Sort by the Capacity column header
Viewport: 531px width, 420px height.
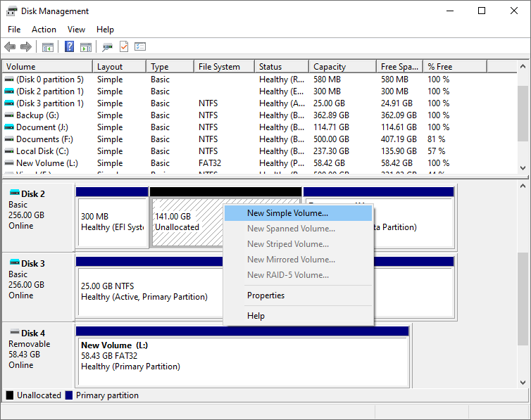click(329, 67)
